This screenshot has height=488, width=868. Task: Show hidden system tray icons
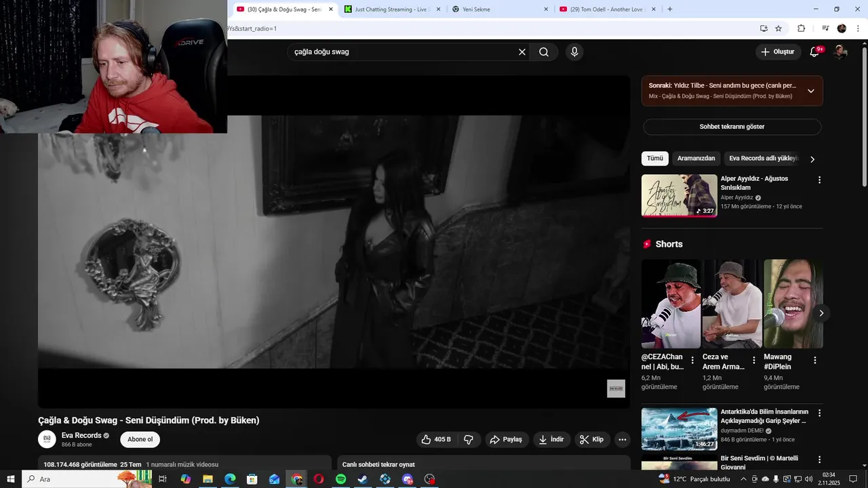(x=743, y=479)
